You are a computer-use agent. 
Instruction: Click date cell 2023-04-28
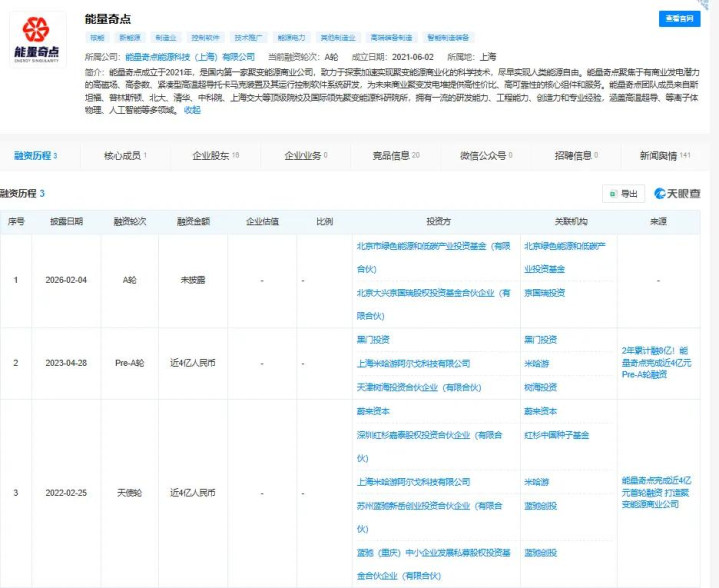pyautogui.click(x=66, y=363)
